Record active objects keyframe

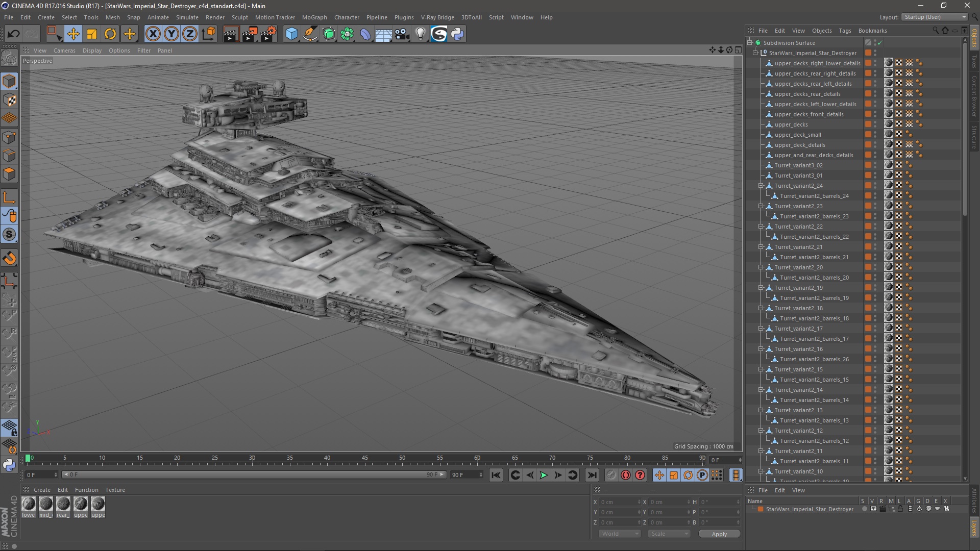611,475
